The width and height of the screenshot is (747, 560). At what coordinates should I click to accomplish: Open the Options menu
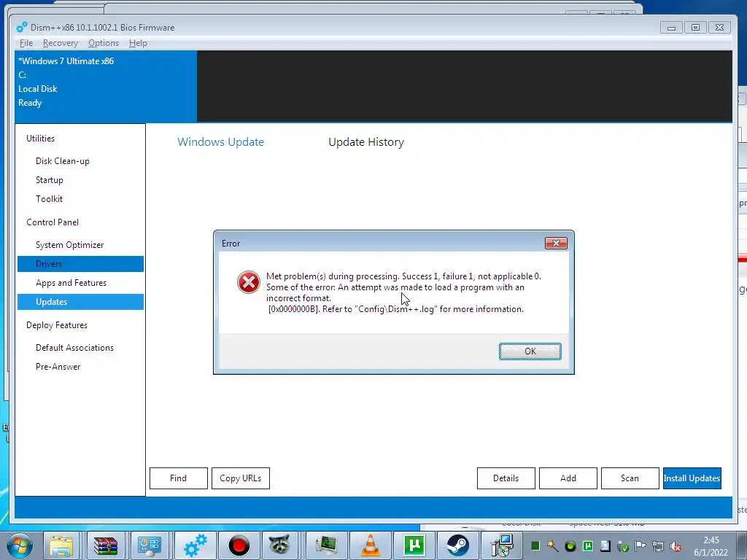tap(104, 43)
